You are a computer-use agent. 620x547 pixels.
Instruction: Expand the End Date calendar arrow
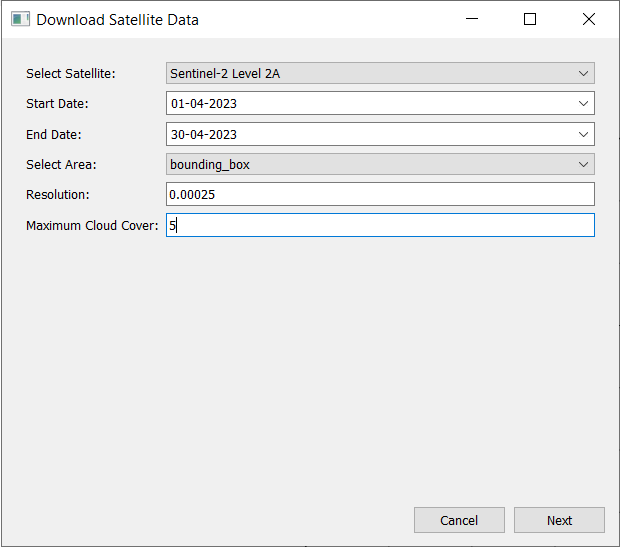[x=584, y=134]
